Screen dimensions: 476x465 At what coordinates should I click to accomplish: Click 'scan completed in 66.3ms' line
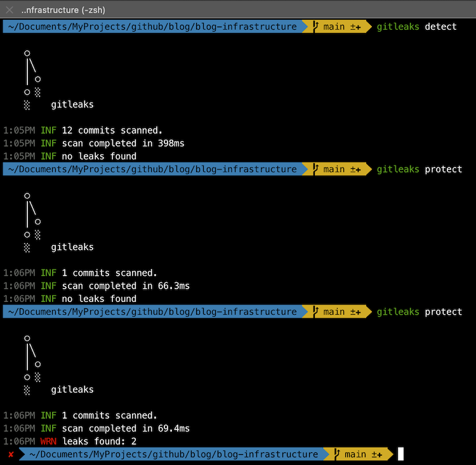(126, 286)
